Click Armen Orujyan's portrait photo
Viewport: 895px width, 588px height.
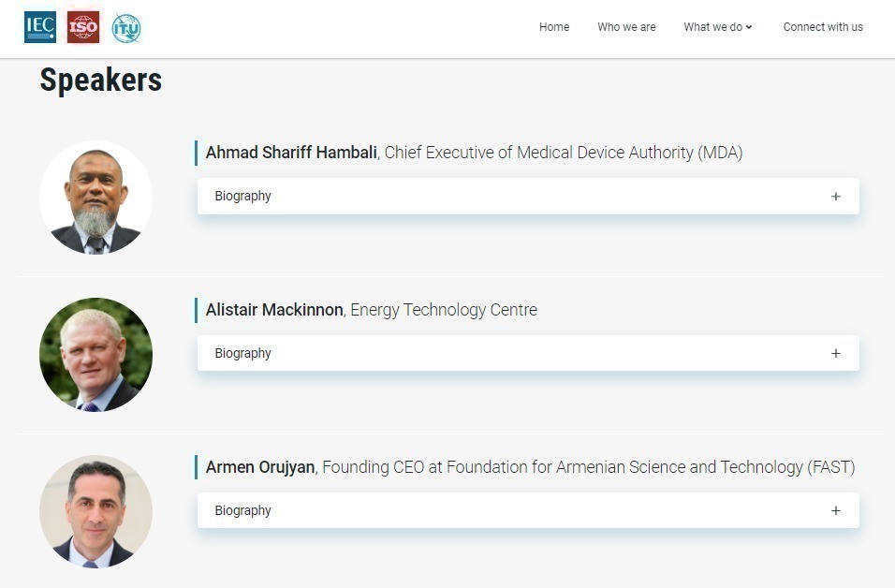pos(95,512)
